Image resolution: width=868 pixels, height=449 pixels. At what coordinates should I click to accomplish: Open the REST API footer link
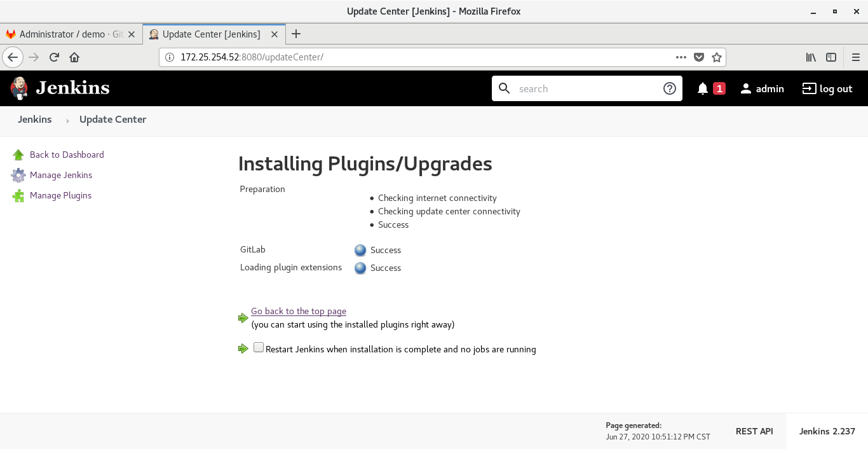(754, 431)
